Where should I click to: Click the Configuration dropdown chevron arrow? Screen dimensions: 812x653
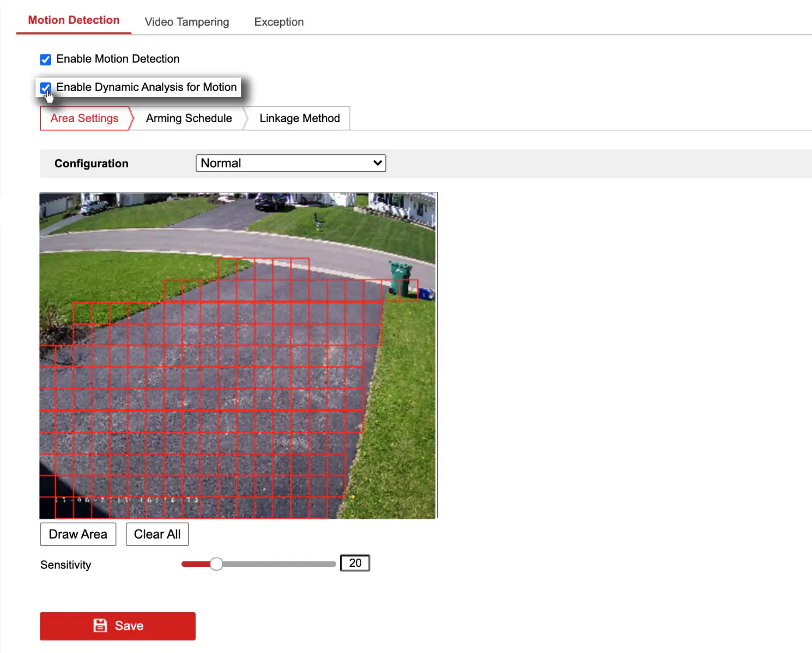point(377,163)
